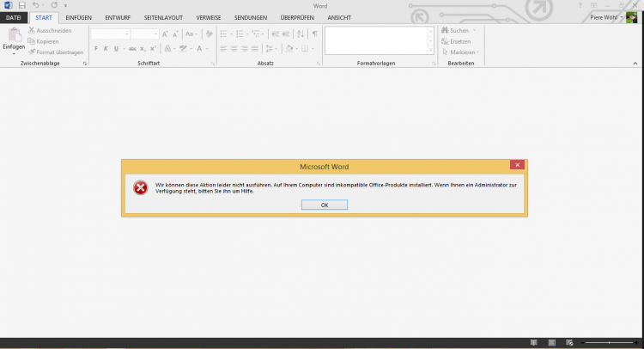This screenshot has height=349, width=644.
Task: Click Suchen in Bearbeiten group
Action: tap(455, 30)
